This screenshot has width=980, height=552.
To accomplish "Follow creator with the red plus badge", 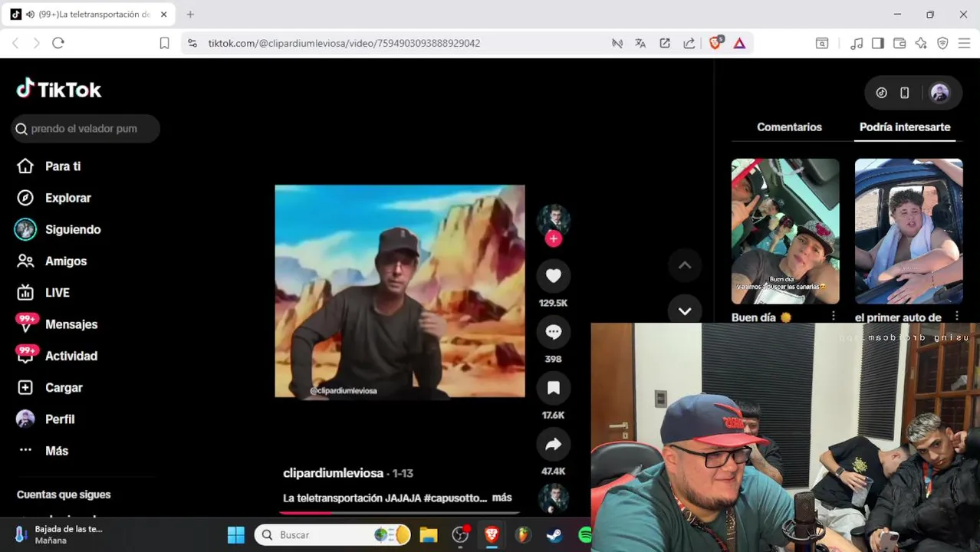I will click(x=553, y=238).
